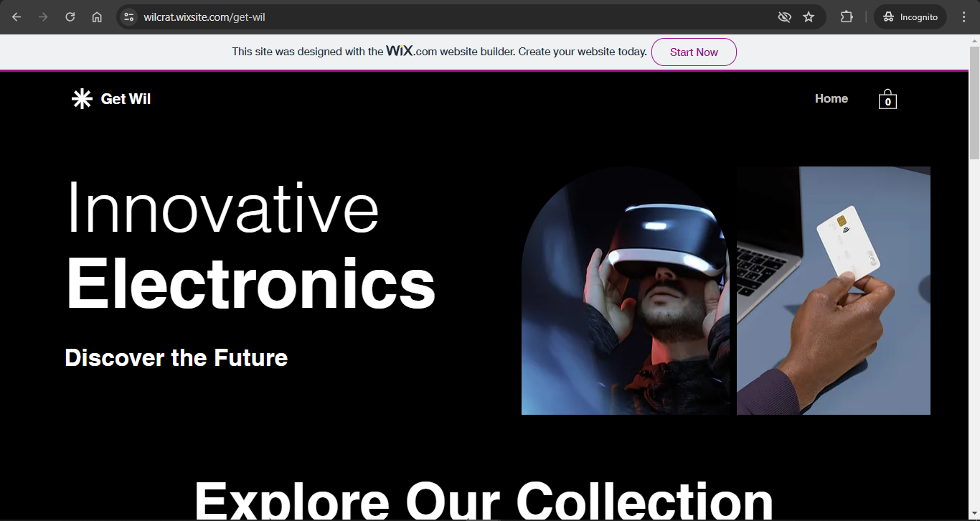
Task: Bookmark this page with star icon
Action: coord(809,17)
